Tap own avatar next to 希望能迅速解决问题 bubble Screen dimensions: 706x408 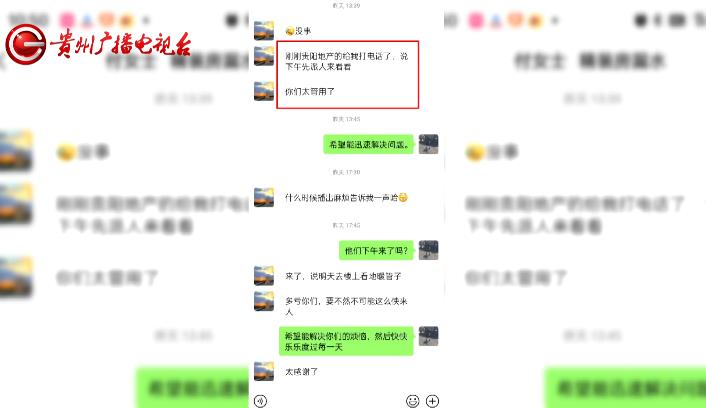tap(428, 144)
